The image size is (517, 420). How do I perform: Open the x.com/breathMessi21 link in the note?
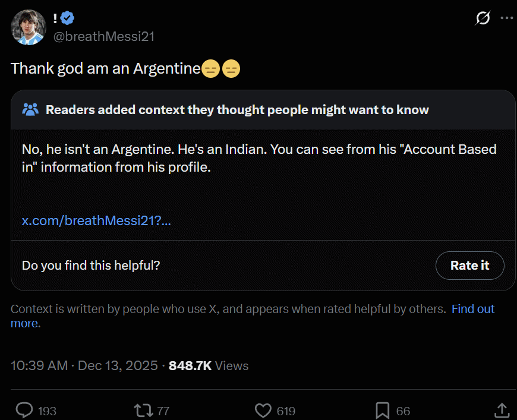(x=96, y=220)
